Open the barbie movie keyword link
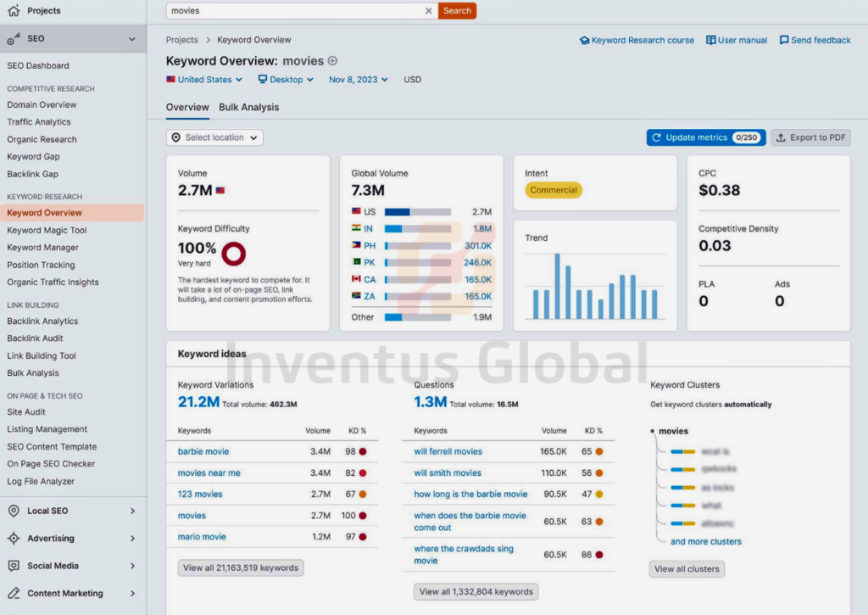The height and width of the screenshot is (615, 868). click(203, 451)
